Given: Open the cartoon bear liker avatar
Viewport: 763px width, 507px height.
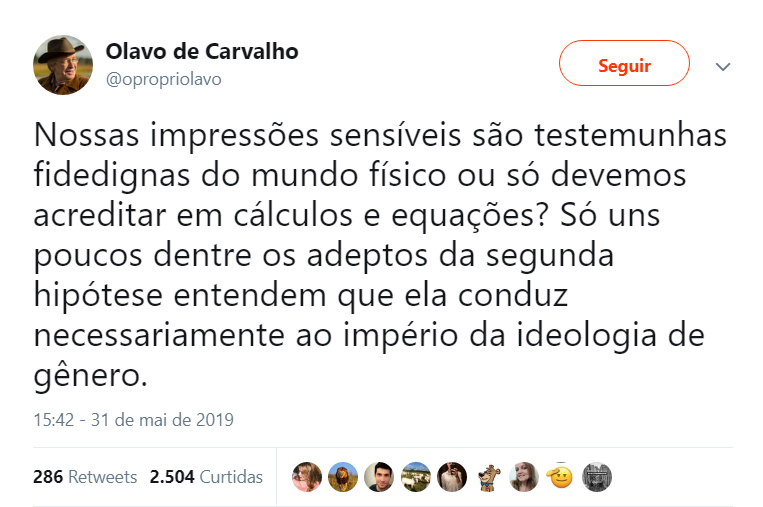Looking at the screenshot, I should click(488, 477).
